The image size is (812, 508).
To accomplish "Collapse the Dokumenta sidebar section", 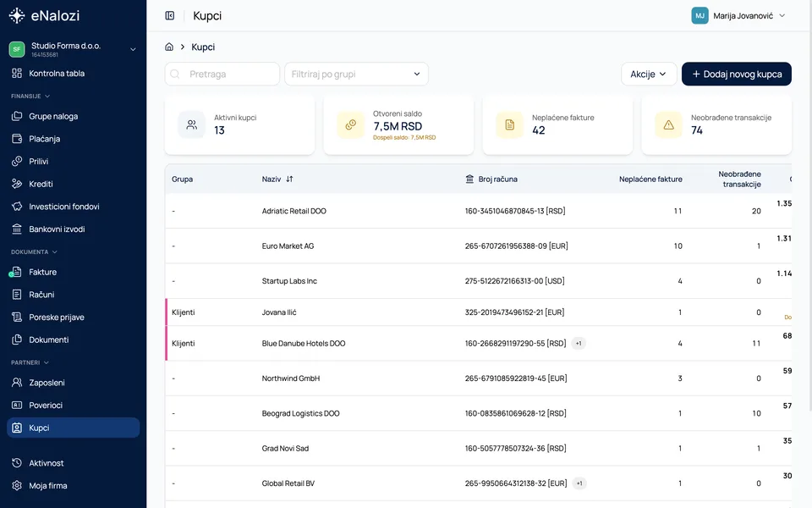I will 34,252.
